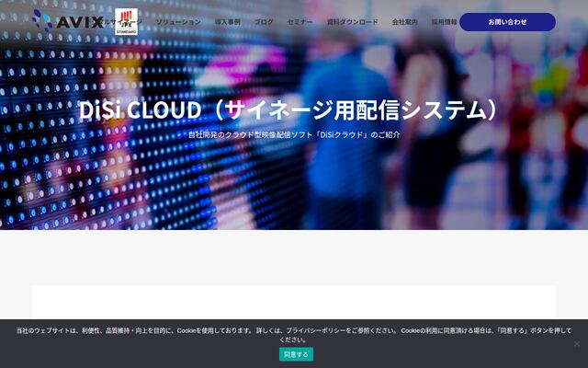Click the subtitle mentioning DiSiクラウド
The image size is (588, 368).
point(294,134)
